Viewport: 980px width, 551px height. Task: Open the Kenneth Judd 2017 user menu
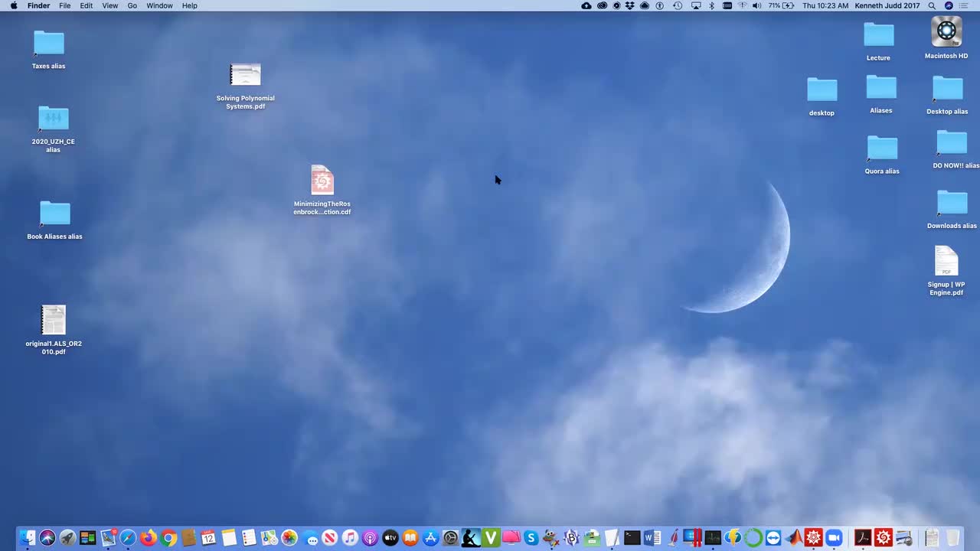(887, 5)
